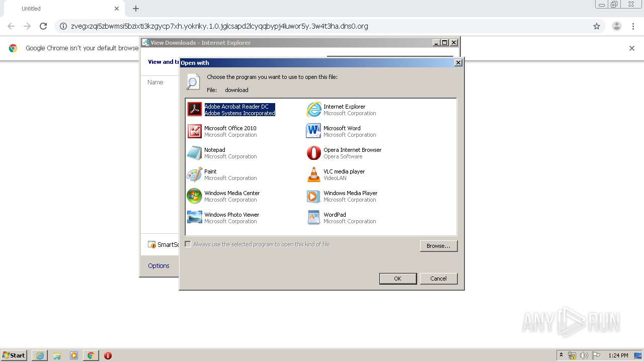Switch to Chrome in the taskbar
The width and height of the screenshot is (644, 362).
pyautogui.click(x=91, y=355)
